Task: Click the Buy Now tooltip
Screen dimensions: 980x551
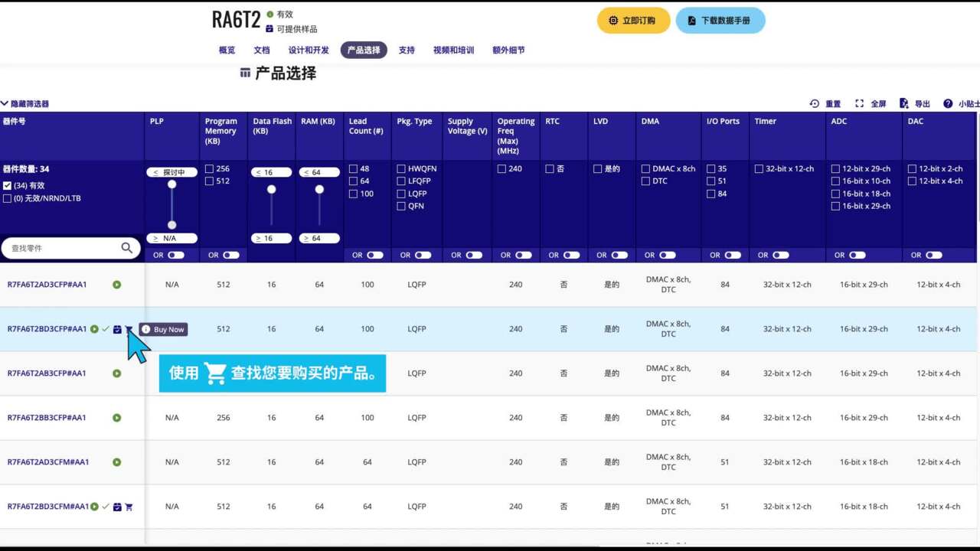Action: coord(163,329)
